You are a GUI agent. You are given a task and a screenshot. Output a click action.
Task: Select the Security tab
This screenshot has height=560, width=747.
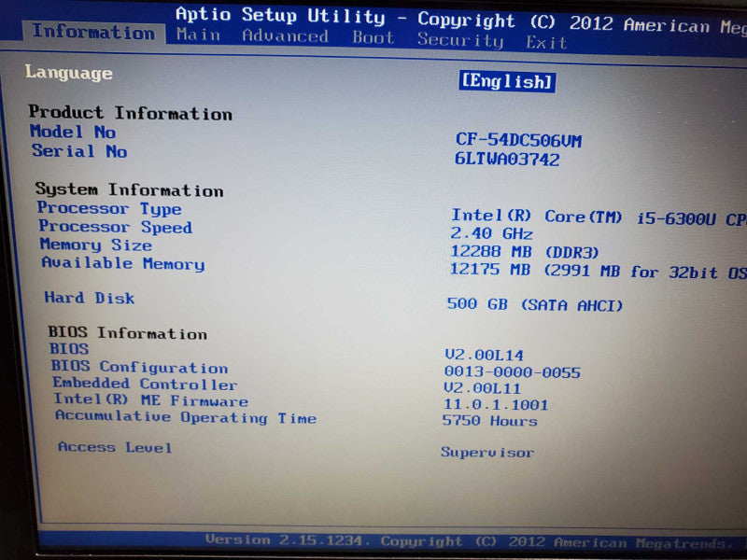(460, 40)
